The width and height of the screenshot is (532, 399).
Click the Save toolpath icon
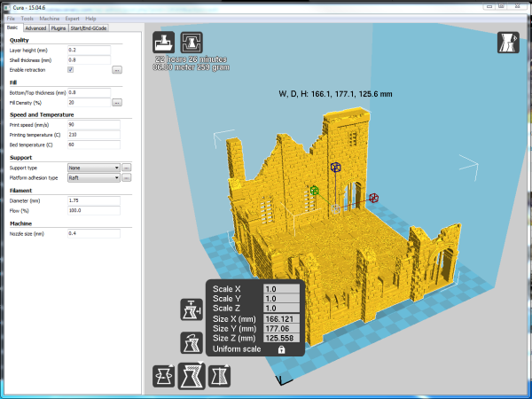pyautogui.click(x=191, y=43)
